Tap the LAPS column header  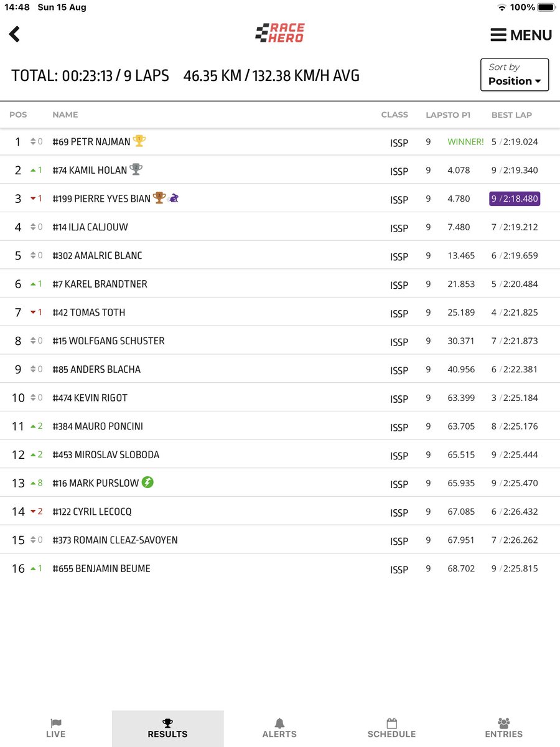click(x=436, y=115)
